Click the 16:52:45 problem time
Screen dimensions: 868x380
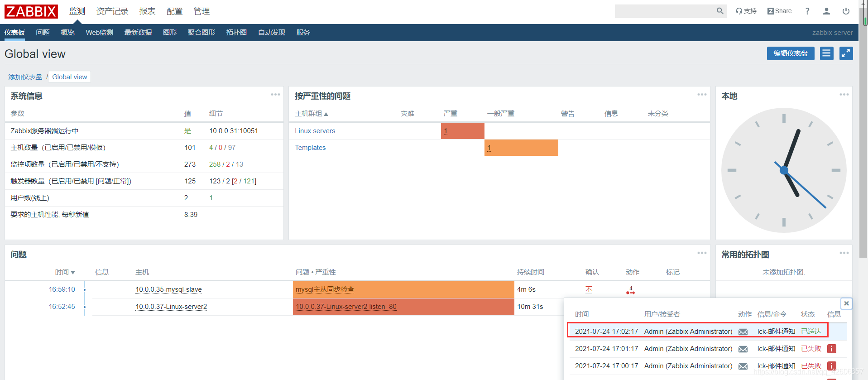[x=62, y=307]
